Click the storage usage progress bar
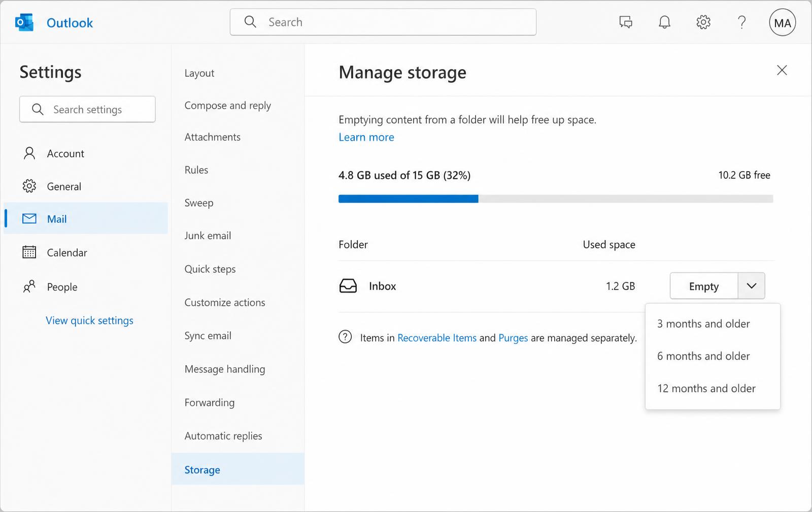The height and width of the screenshot is (512, 812). (x=556, y=199)
